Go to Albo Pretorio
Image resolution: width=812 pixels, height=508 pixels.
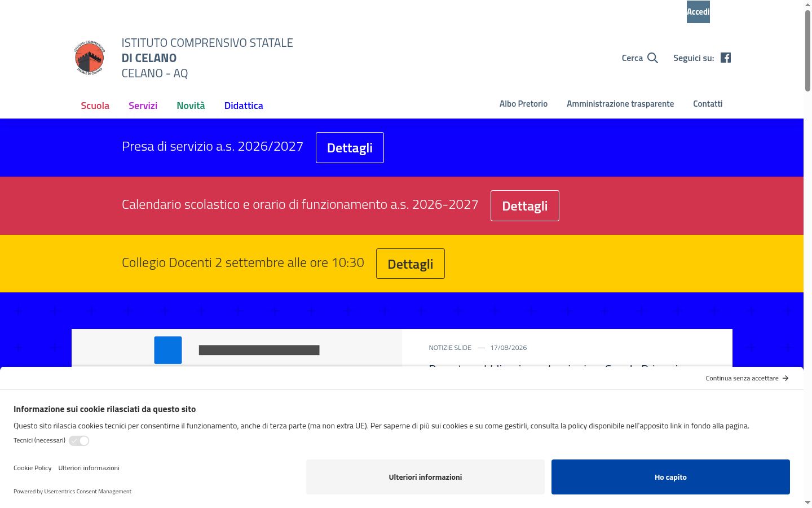tap(523, 104)
